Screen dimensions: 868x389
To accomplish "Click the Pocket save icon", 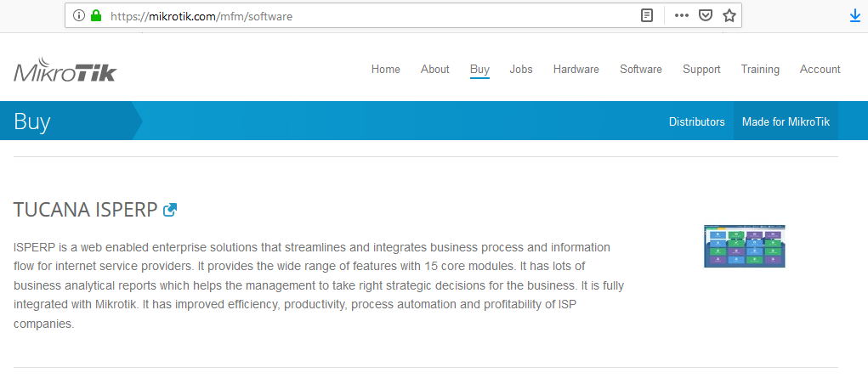I will 706,16.
